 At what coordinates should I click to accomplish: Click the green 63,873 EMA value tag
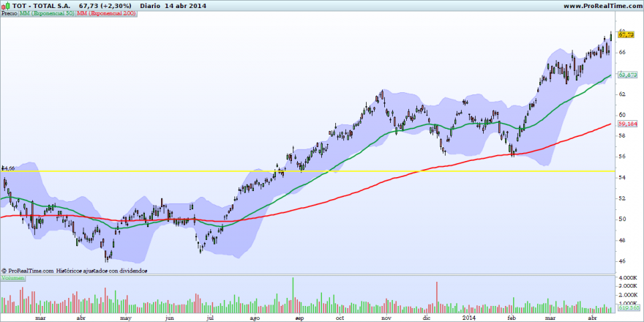[x=628, y=75]
